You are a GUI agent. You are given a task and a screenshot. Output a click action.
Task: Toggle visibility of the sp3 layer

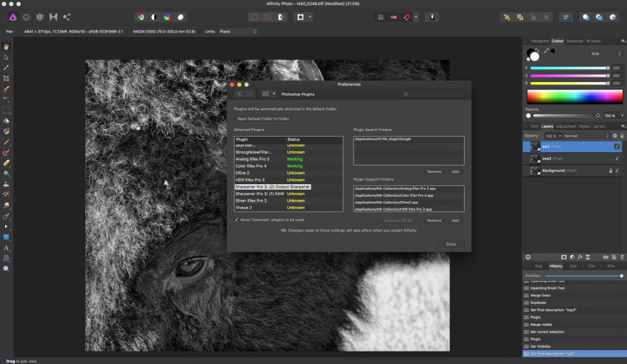tap(617, 147)
